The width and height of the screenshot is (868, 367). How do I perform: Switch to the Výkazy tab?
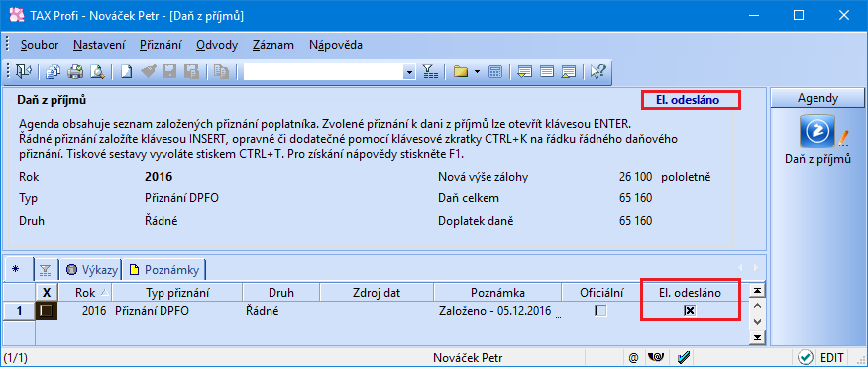[x=91, y=270]
